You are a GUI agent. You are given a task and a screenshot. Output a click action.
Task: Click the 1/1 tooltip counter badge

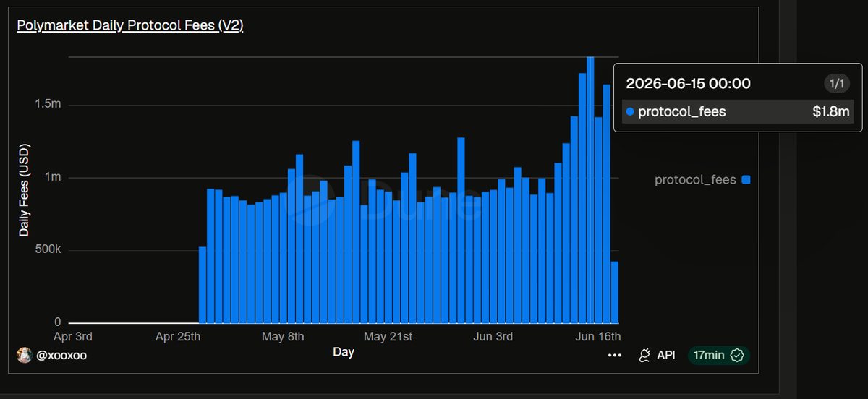click(837, 83)
